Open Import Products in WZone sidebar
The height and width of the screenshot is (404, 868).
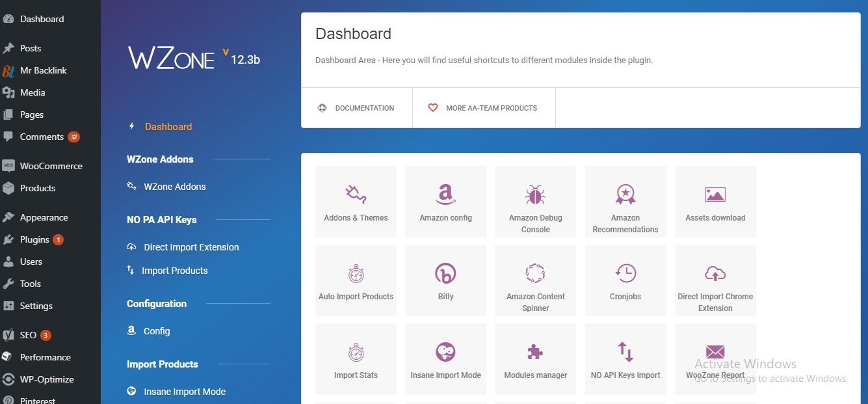pos(174,271)
